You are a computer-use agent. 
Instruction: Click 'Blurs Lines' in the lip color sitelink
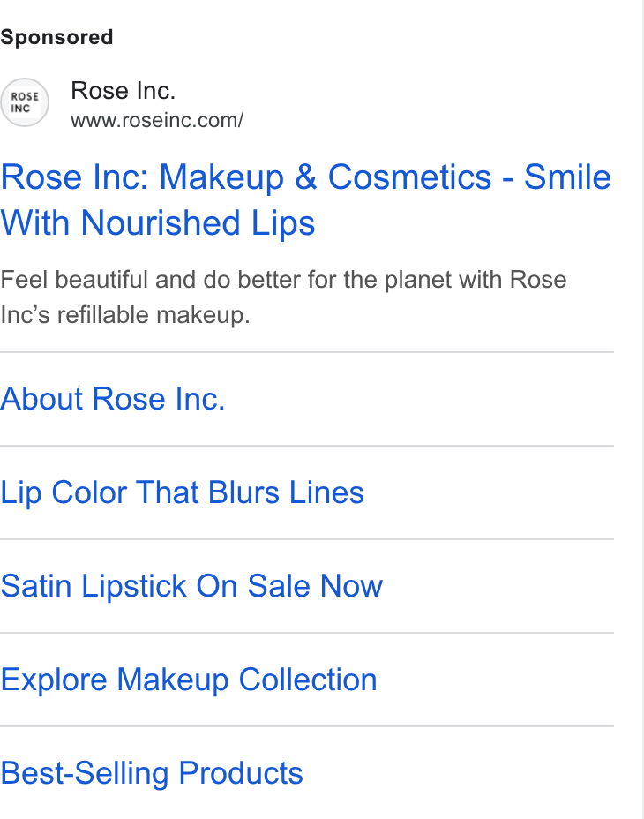click(x=286, y=492)
